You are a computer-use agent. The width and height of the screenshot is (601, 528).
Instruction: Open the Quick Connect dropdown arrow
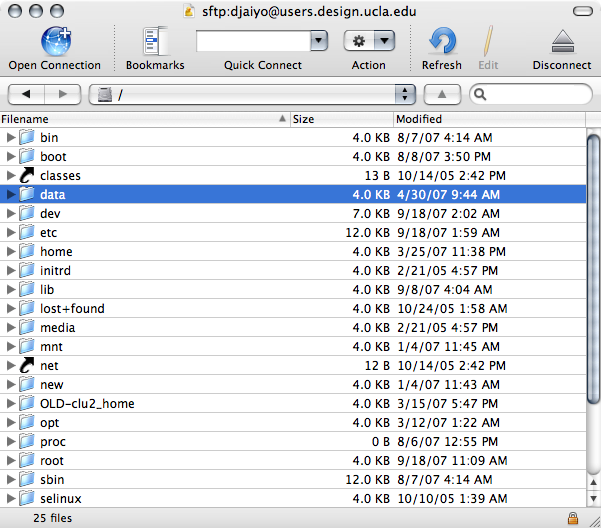point(319,41)
